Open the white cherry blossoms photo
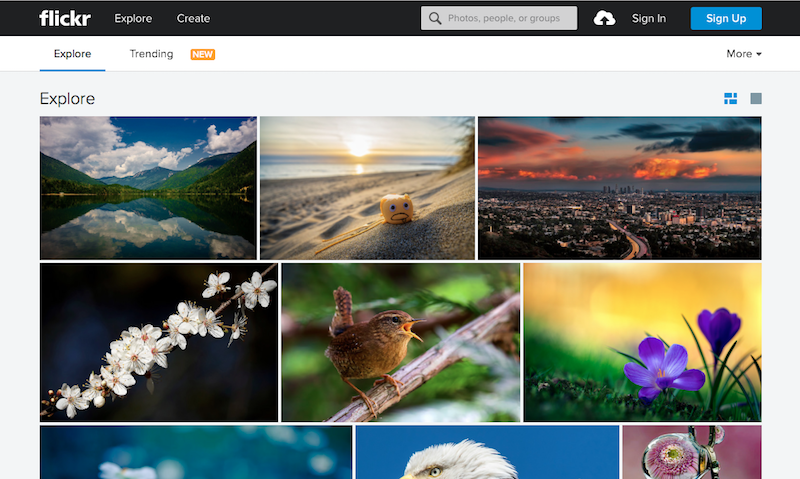The image size is (800, 479). coord(158,342)
